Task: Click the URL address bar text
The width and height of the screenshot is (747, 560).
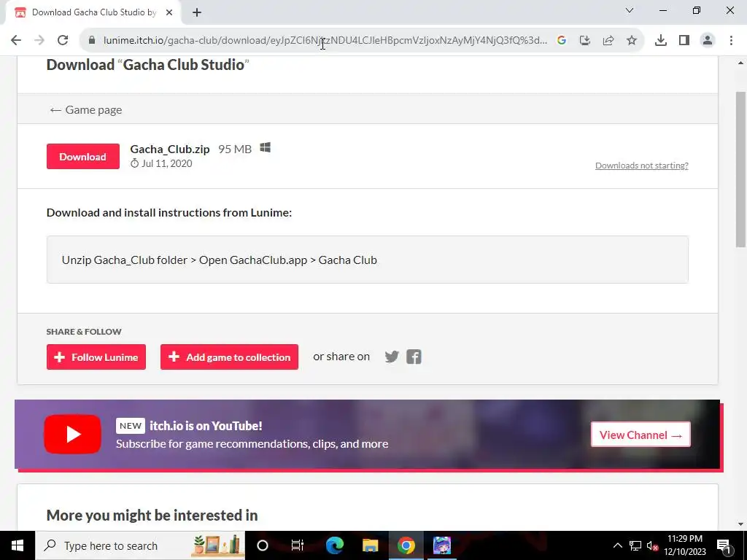Action: (325, 40)
